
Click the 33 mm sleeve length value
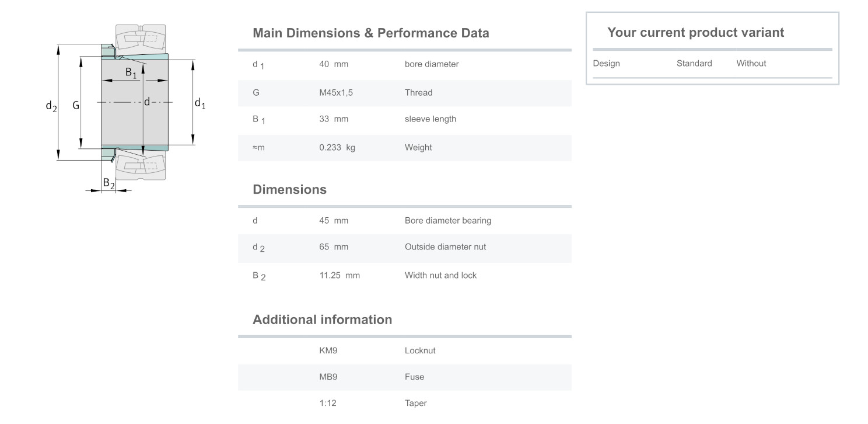(x=333, y=119)
